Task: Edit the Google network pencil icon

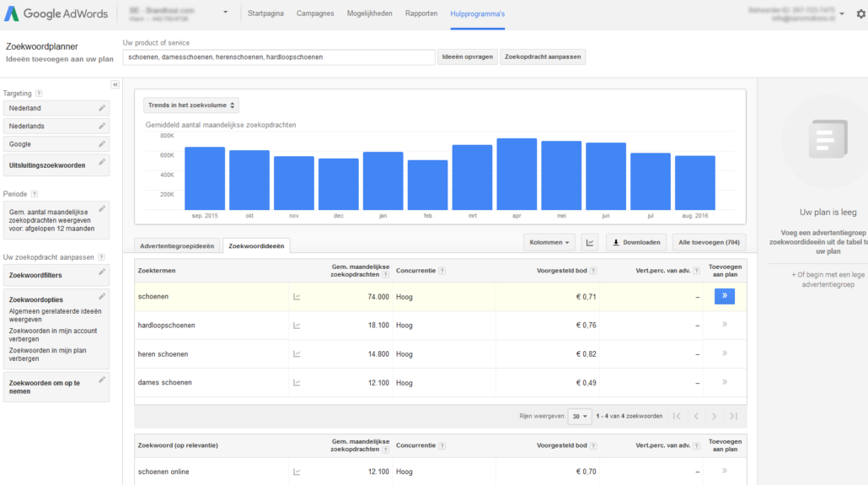Action: [102, 144]
